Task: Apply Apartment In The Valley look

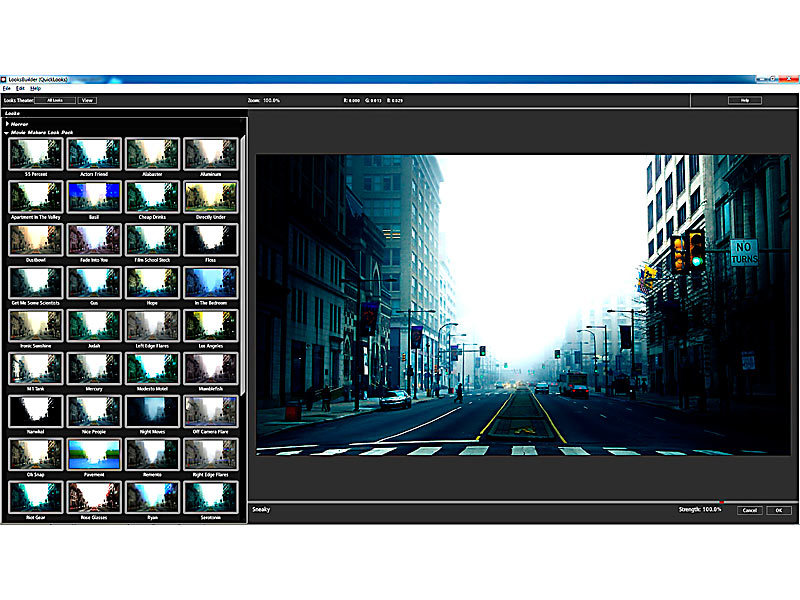Action: [x=36, y=197]
